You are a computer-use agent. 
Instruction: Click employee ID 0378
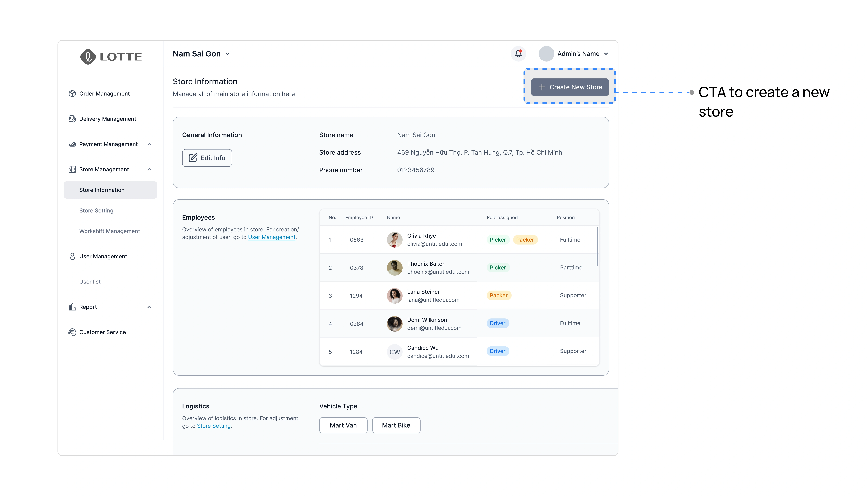point(357,268)
